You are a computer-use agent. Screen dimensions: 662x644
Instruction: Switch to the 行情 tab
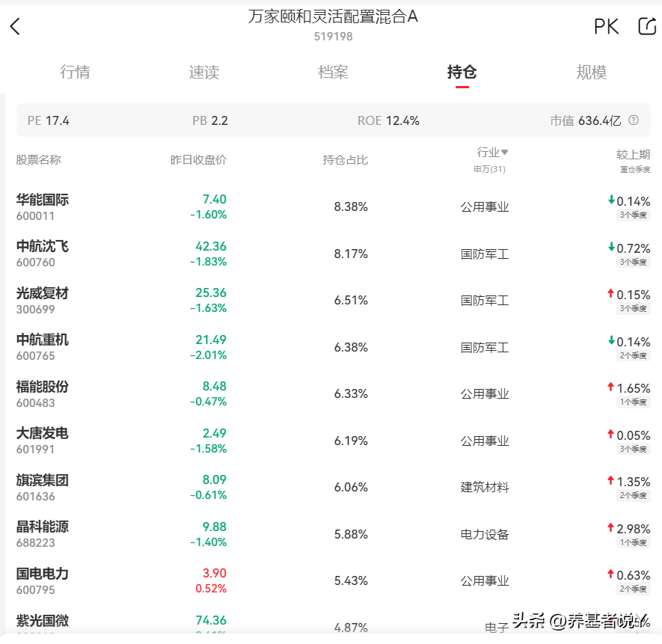pyautogui.click(x=75, y=73)
